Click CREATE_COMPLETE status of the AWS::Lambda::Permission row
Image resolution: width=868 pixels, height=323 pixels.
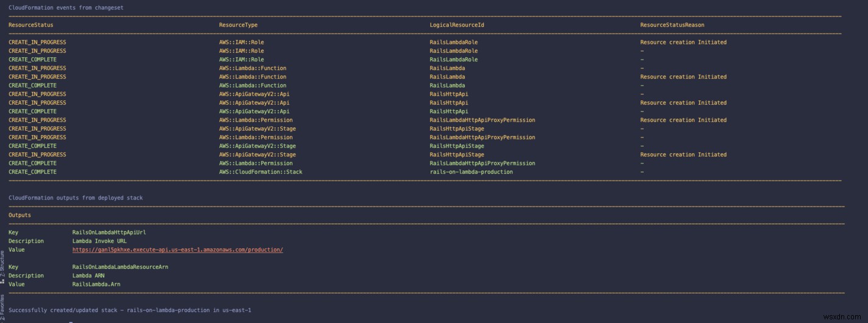coord(33,163)
